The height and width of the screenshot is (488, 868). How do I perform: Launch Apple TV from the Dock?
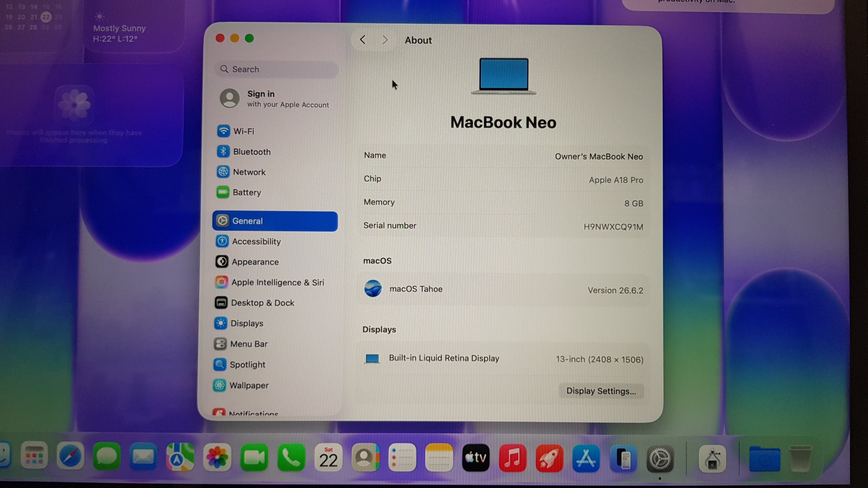click(476, 457)
